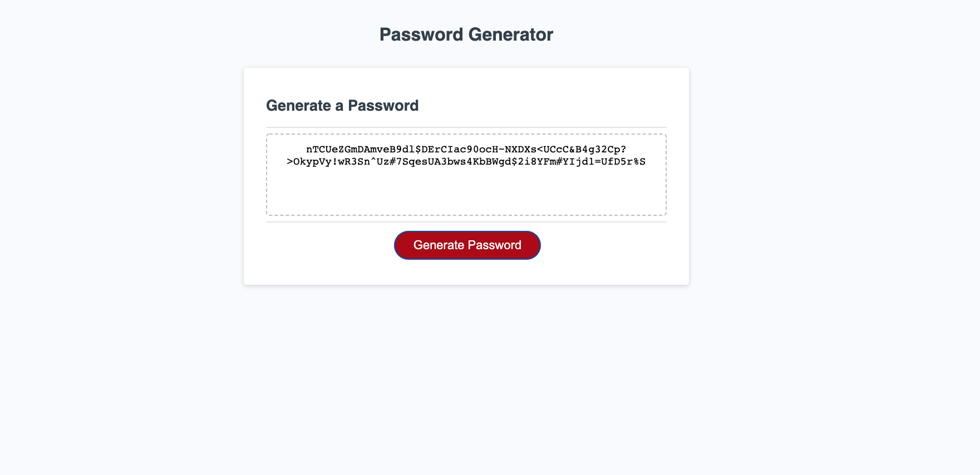Click the divider line above the button

(x=466, y=222)
